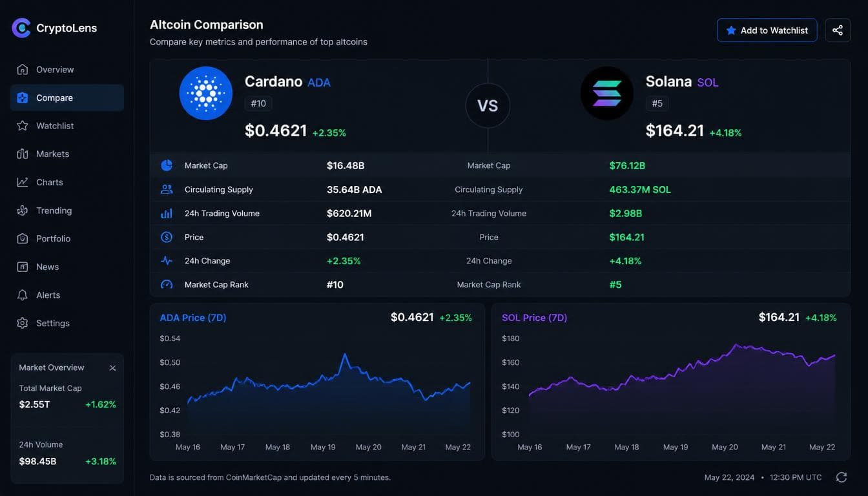This screenshot has height=496, width=868.
Task: Click the 35.64B ADA circulating supply value
Action: click(355, 189)
